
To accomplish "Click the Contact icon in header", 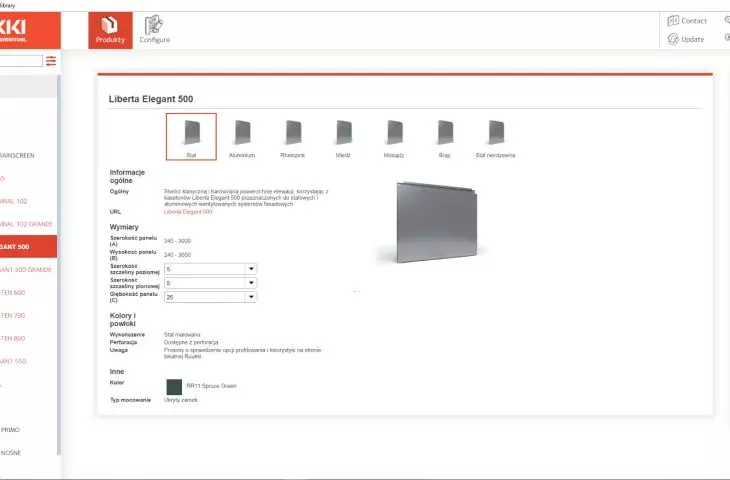I will pyautogui.click(x=673, y=20).
